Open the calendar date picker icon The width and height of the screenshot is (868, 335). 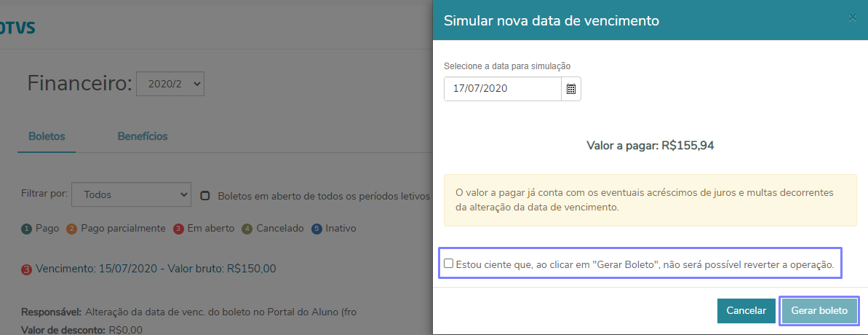571,89
